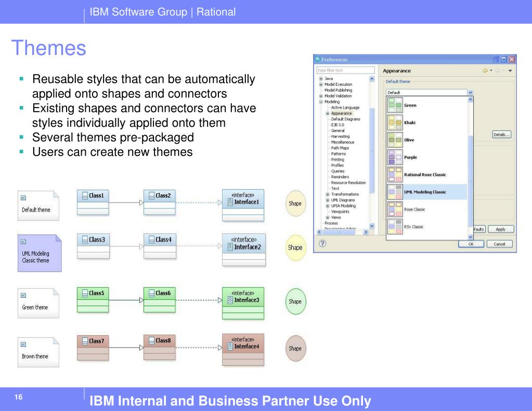
Task: Click the note icon in Green theme note
Action: tap(23, 295)
